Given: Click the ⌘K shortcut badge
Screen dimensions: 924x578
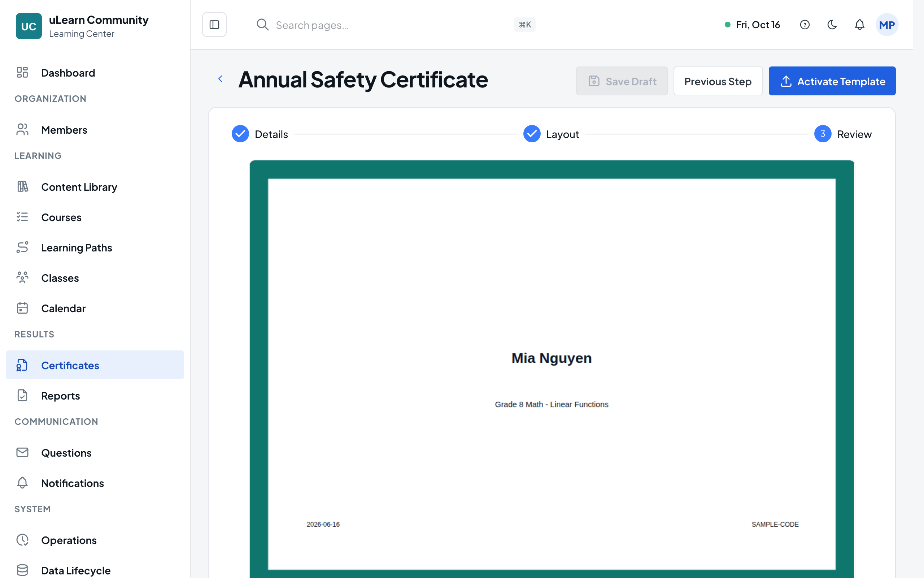Looking at the screenshot, I should coord(524,25).
